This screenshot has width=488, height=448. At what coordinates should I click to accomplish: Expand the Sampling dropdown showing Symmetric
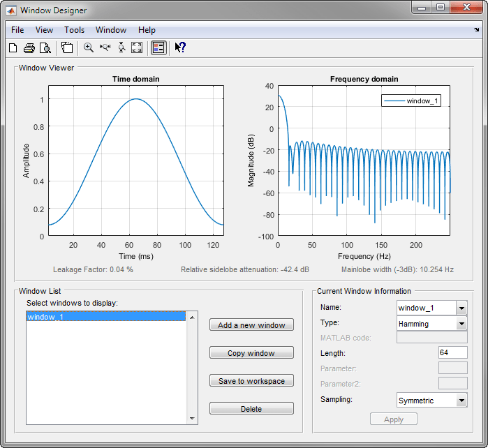click(x=432, y=401)
